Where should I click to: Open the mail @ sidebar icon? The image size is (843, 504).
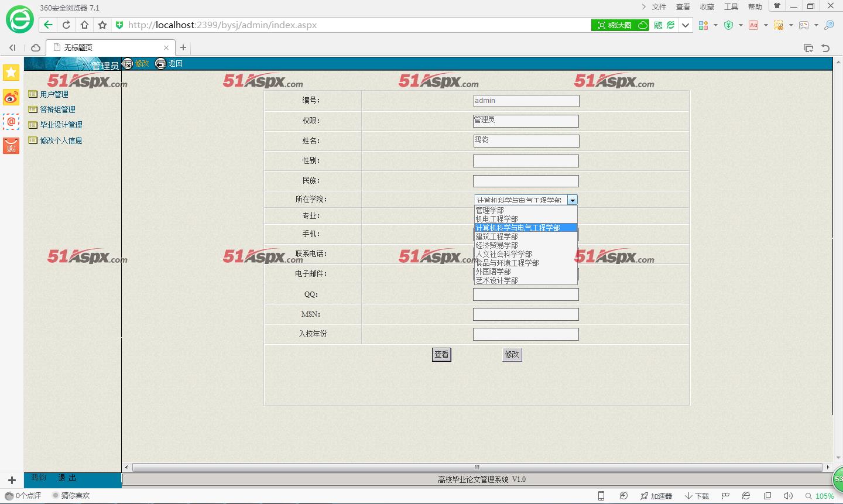pyautogui.click(x=11, y=122)
